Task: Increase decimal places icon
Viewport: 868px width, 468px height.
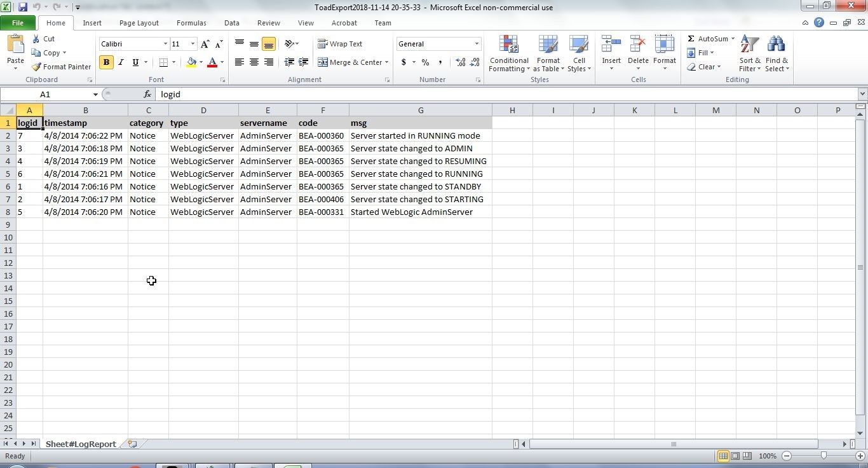Action: click(x=461, y=62)
